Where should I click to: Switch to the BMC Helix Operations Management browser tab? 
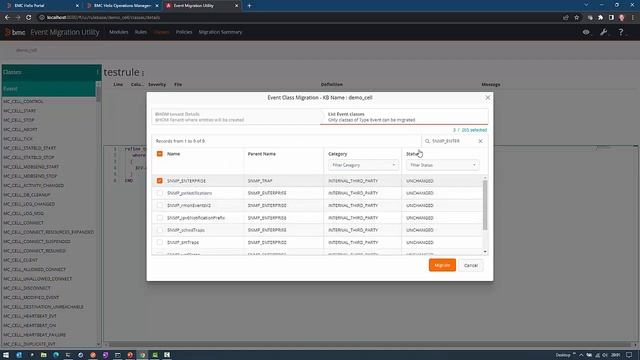click(122, 6)
